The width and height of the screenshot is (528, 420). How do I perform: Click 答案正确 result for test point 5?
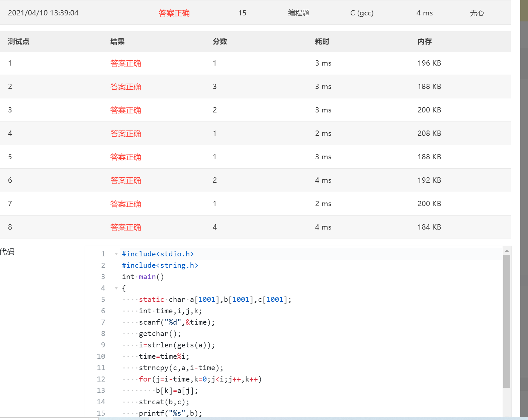(x=126, y=157)
